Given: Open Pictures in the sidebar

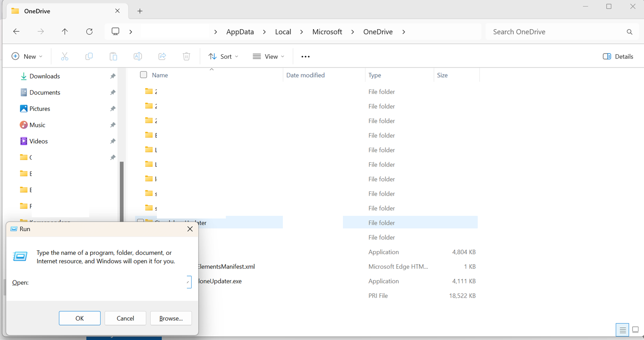Looking at the screenshot, I should pos(40,109).
